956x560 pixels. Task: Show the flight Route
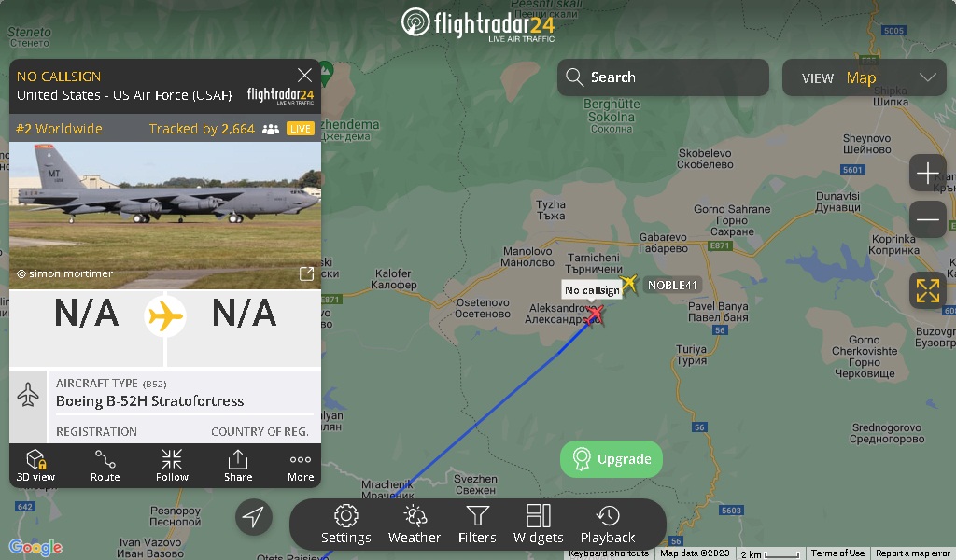(105, 466)
